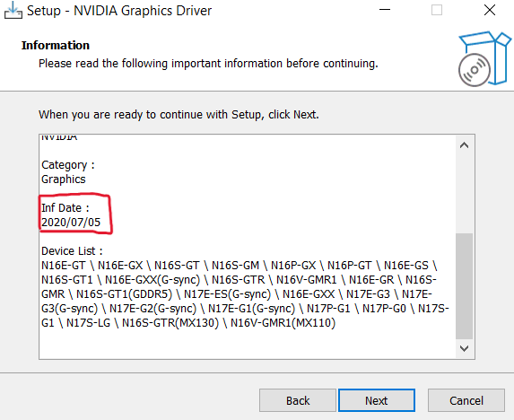Click the setup installer icon in title bar
514x420 pixels.
(13, 11)
